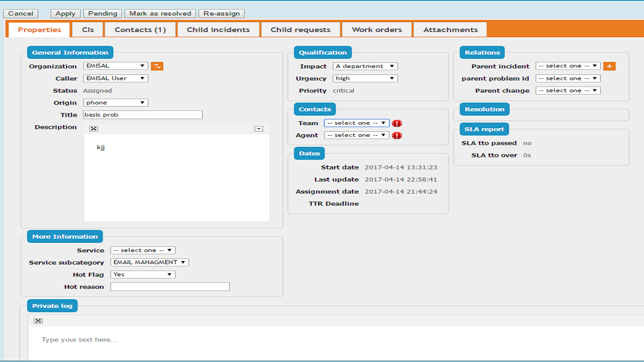Open the Contacts (1) tab
Image resolution: width=644 pixels, height=362 pixels.
click(x=140, y=30)
